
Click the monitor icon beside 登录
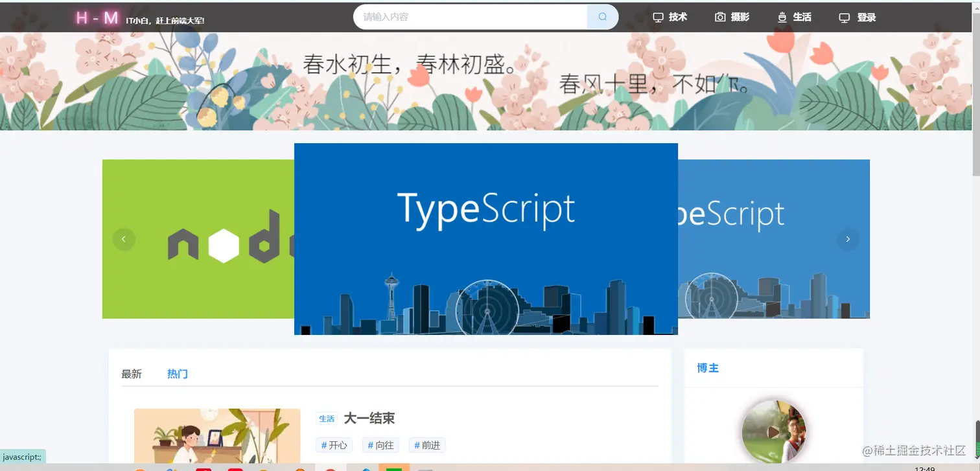(845, 17)
